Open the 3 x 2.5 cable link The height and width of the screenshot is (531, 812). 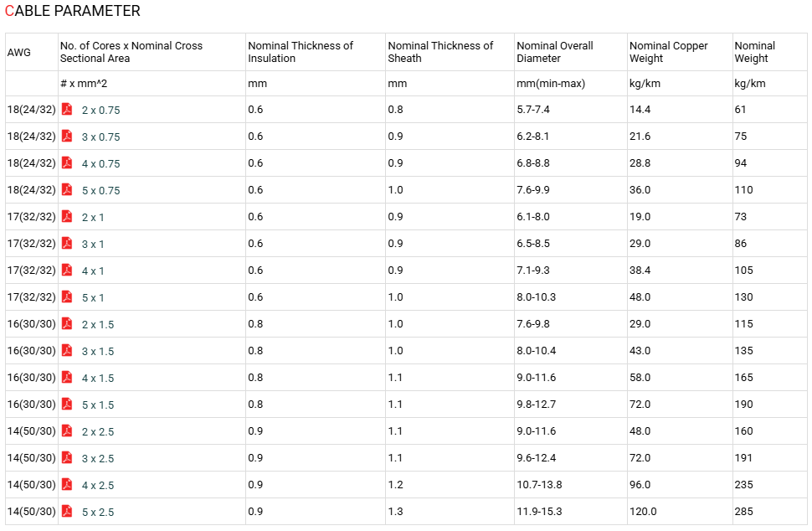(x=98, y=458)
